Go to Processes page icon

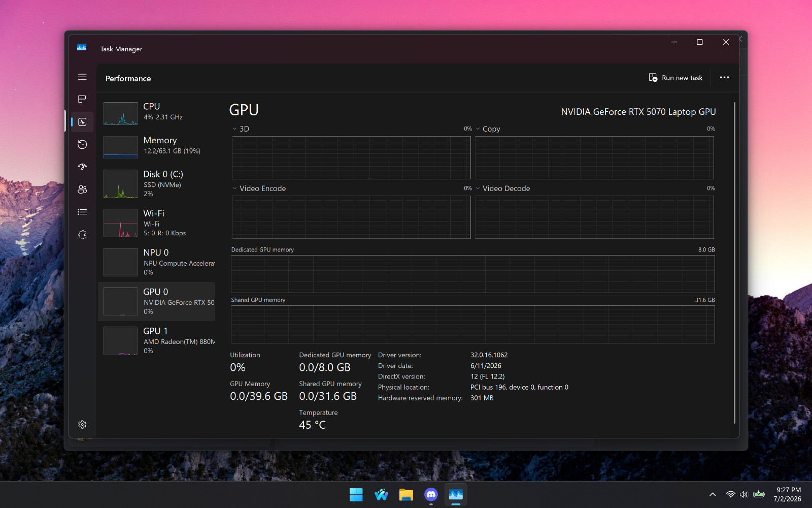pyautogui.click(x=82, y=99)
